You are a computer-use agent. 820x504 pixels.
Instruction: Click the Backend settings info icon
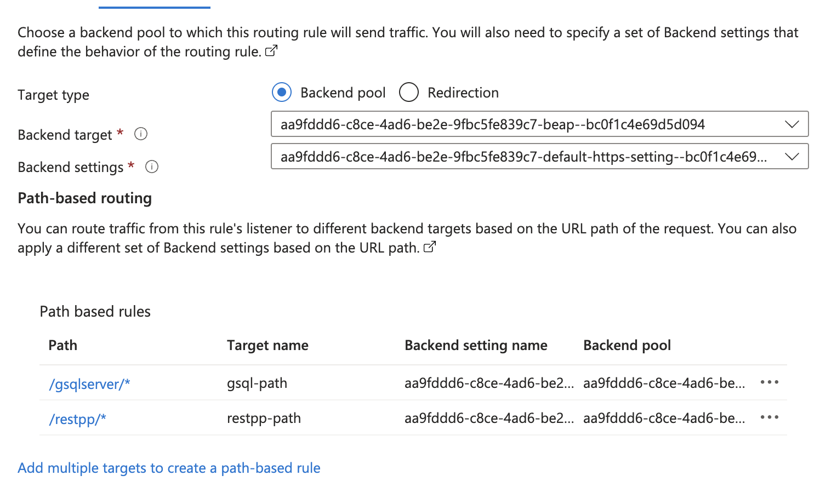[152, 167]
